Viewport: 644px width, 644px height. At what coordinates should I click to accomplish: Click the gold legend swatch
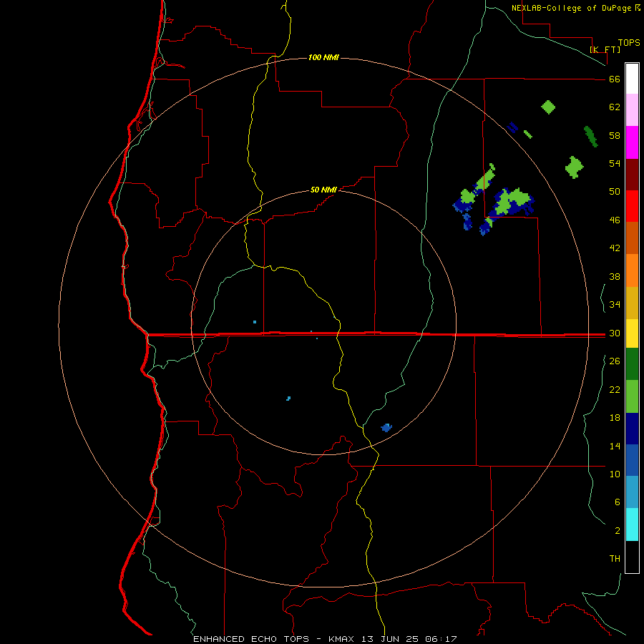click(632, 303)
